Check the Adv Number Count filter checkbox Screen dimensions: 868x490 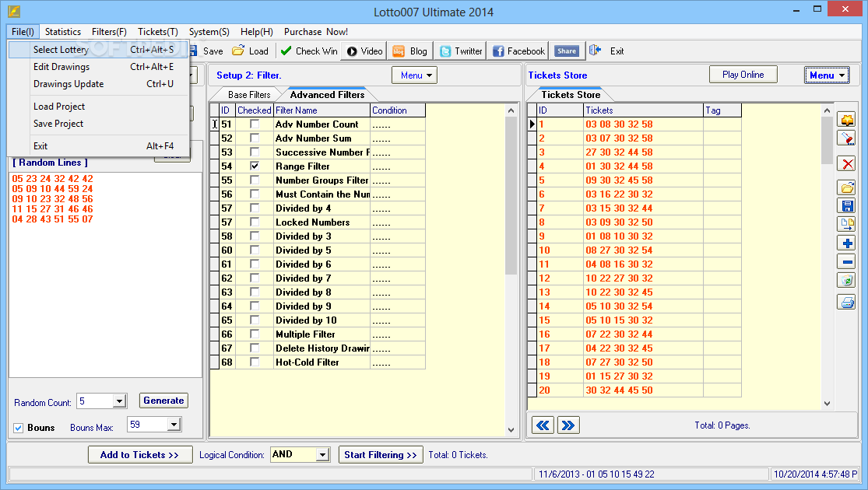[255, 124]
